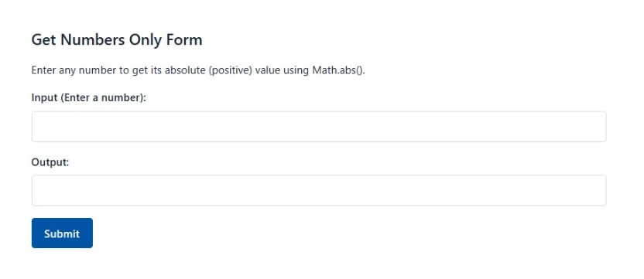Activate the empty box above the Submit button
The width and height of the screenshot is (644, 279).
coord(319,190)
